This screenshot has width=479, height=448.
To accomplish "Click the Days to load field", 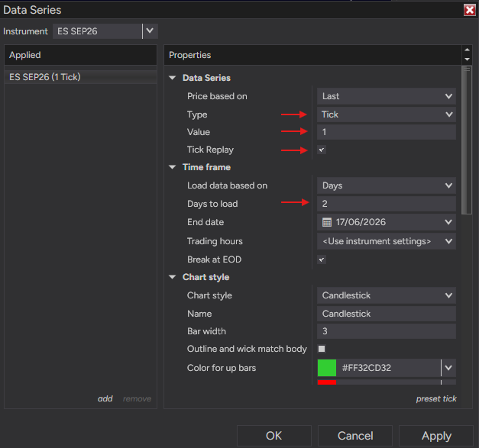I will click(387, 204).
